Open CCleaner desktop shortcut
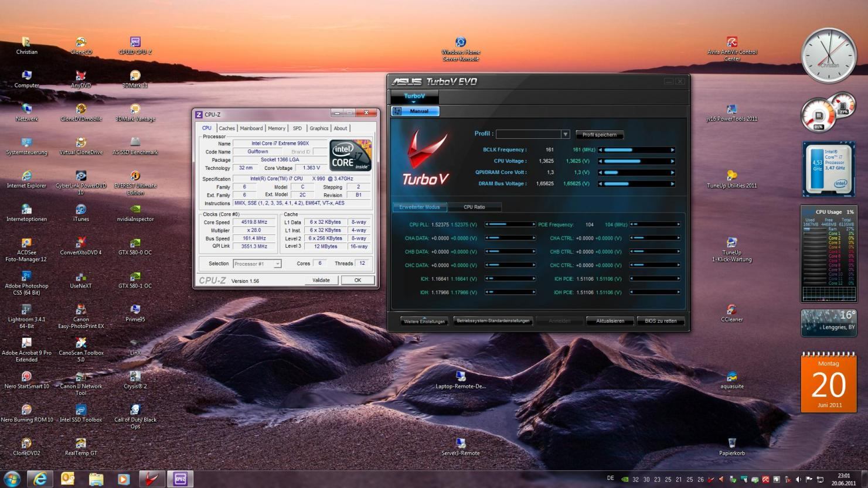The height and width of the screenshot is (488, 868). pyautogui.click(x=732, y=313)
